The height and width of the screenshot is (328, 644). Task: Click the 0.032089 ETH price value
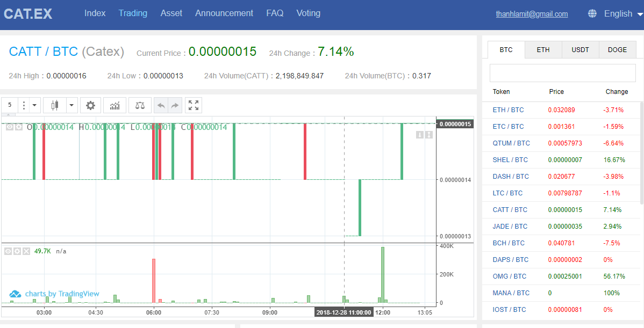coord(561,110)
